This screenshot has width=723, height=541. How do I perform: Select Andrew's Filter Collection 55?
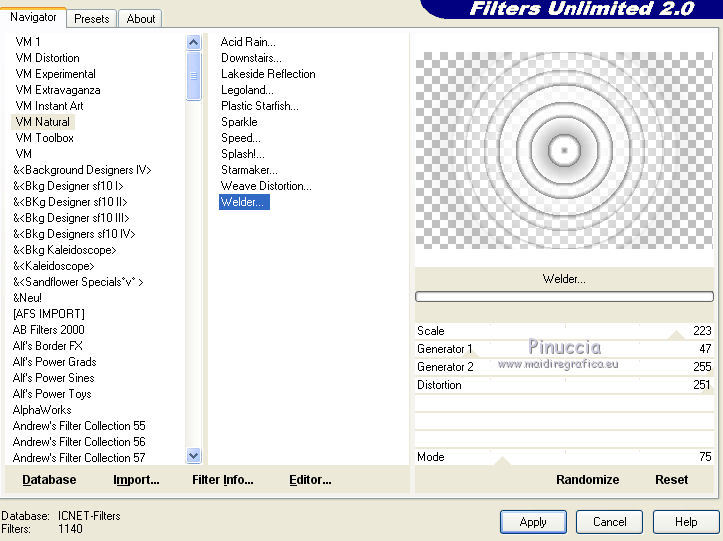(79, 426)
